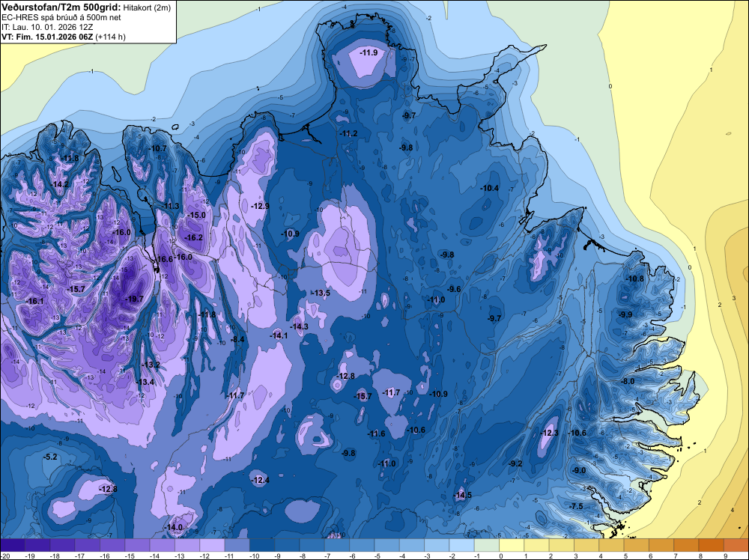The width and height of the screenshot is (749, 560).
Task: Click the -8.4 temperature value
Action: coord(237,339)
